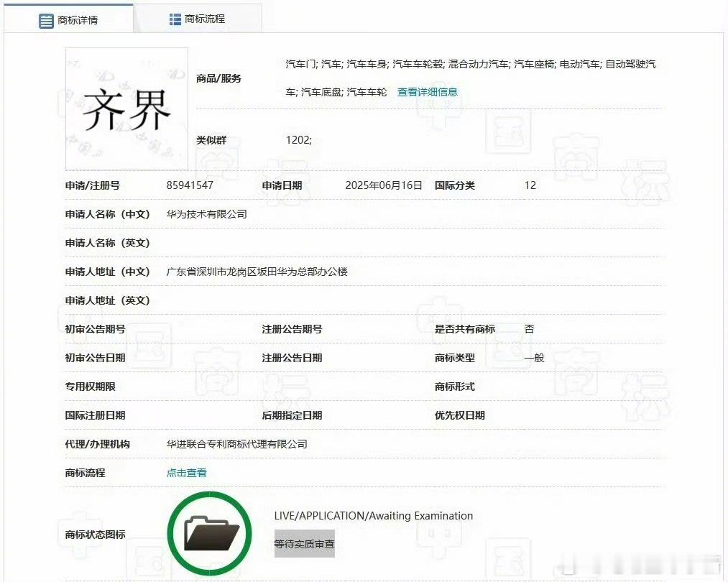The image size is (728, 582).
Task: Toggle the highlighted 等待实质审查 status text
Action: pos(304,544)
